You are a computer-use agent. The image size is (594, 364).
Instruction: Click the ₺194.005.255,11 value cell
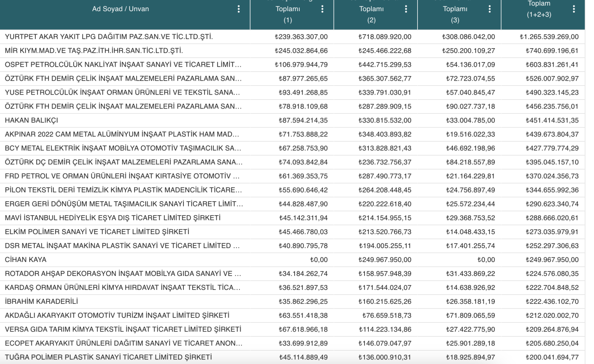385,246
